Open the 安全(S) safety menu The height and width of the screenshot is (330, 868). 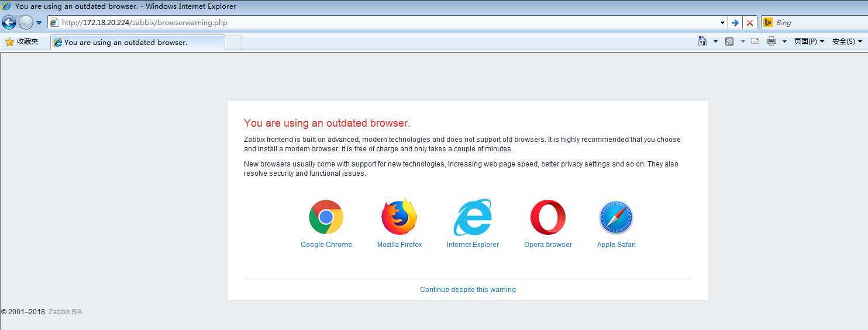[x=846, y=41]
